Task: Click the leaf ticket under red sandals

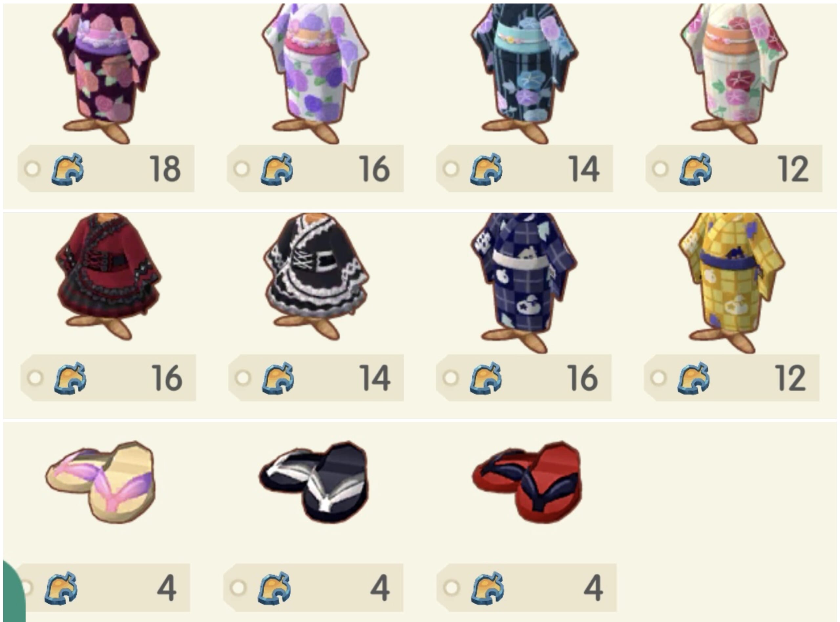Action: 487,587
